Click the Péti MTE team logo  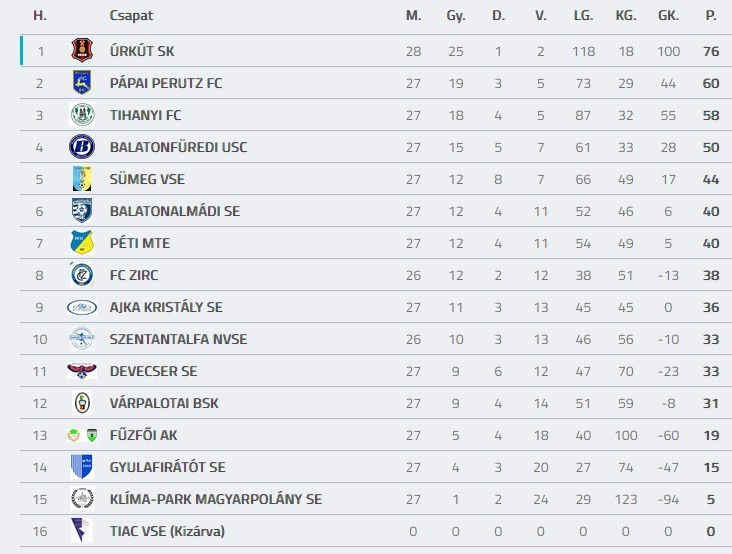pyautogui.click(x=82, y=243)
